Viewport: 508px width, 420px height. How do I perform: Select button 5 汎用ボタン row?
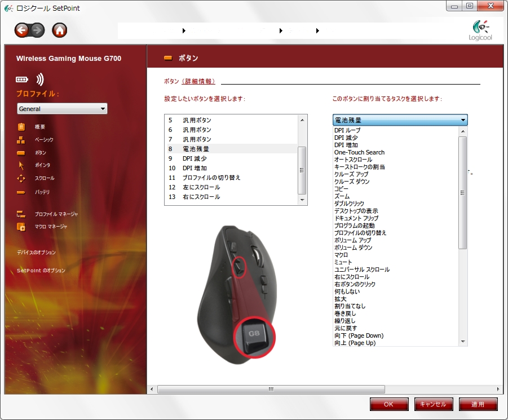[231, 120]
